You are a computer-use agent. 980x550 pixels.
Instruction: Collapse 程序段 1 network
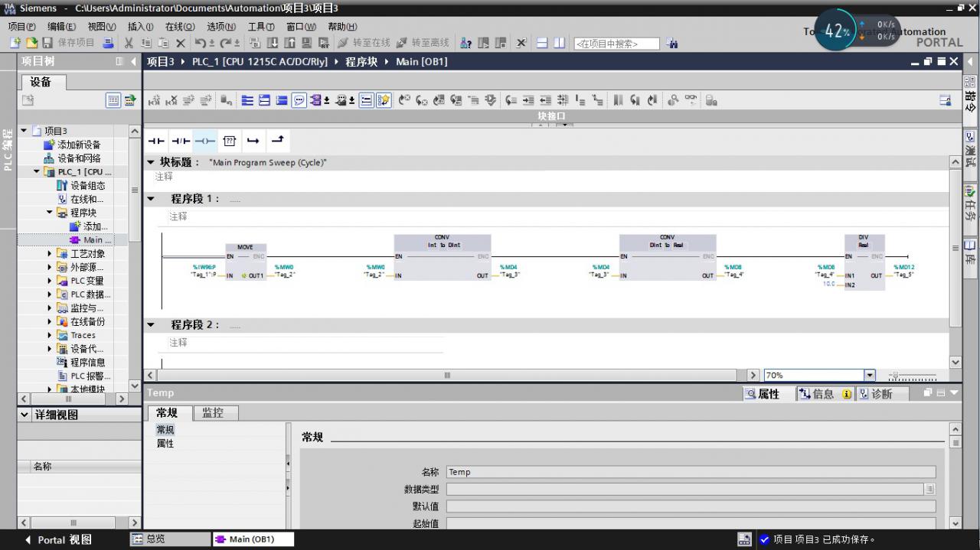151,199
